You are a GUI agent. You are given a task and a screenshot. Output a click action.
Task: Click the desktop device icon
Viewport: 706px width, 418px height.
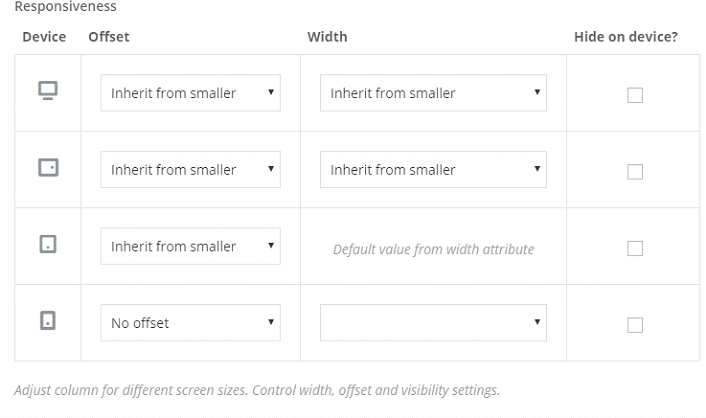(x=47, y=92)
